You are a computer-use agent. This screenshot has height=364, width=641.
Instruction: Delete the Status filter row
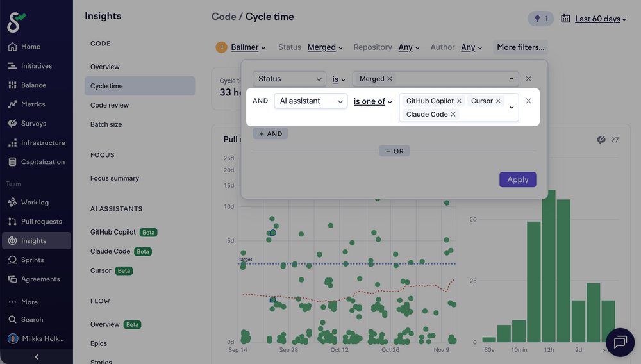click(x=528, y=79)
